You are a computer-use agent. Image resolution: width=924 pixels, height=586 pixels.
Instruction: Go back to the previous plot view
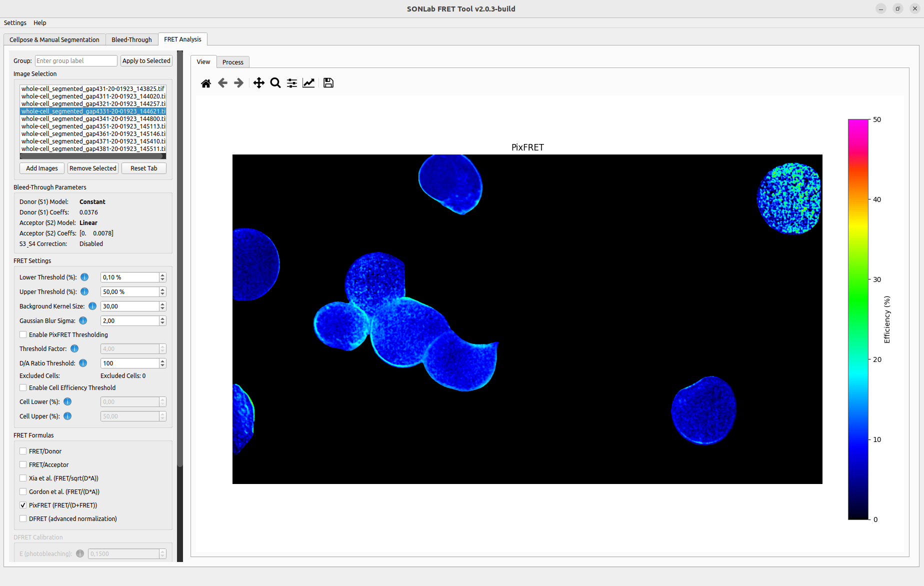(x=222, y=83)
